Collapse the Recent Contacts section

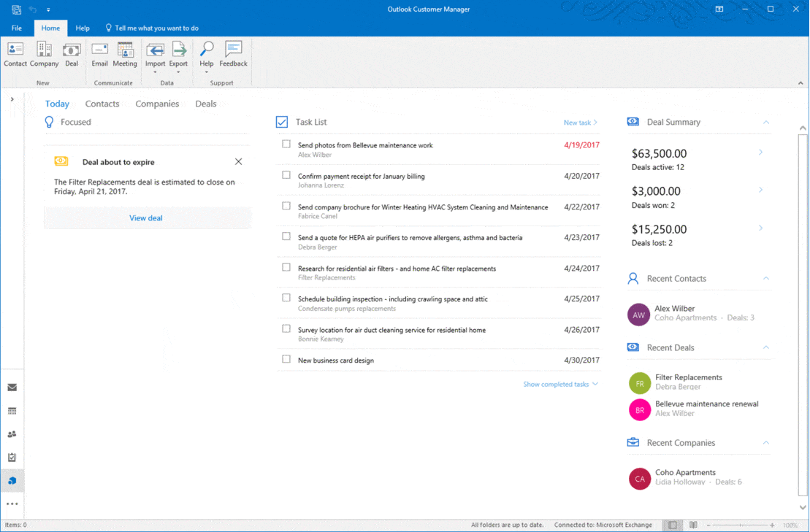tap(766, 278)
